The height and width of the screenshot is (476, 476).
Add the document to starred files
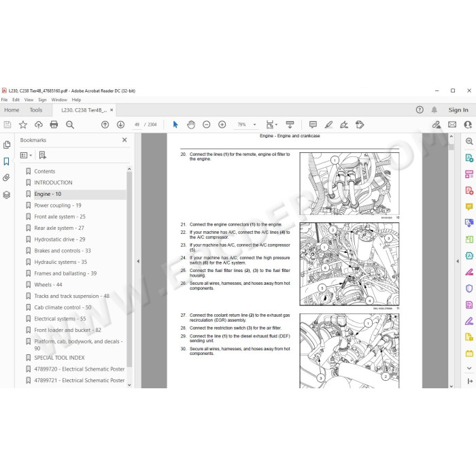point(23,124)
